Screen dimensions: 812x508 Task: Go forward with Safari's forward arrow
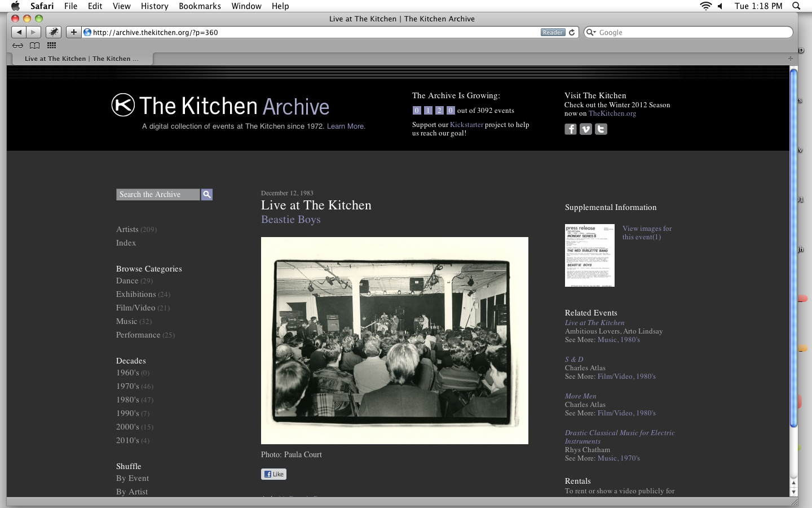point(34,32)
